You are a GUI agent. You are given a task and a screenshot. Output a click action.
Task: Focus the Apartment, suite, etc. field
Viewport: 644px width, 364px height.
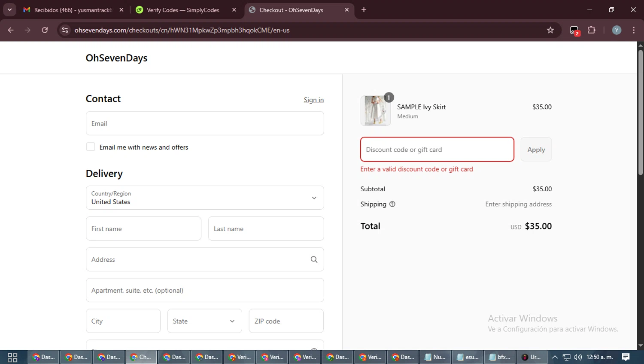click(x=205, y=290)
